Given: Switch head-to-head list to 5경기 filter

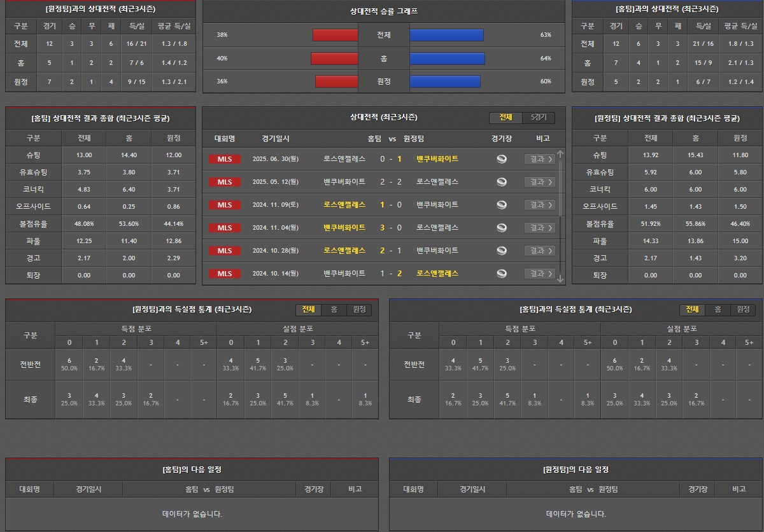Looking at the screenshot, I should tap(538, 118).
